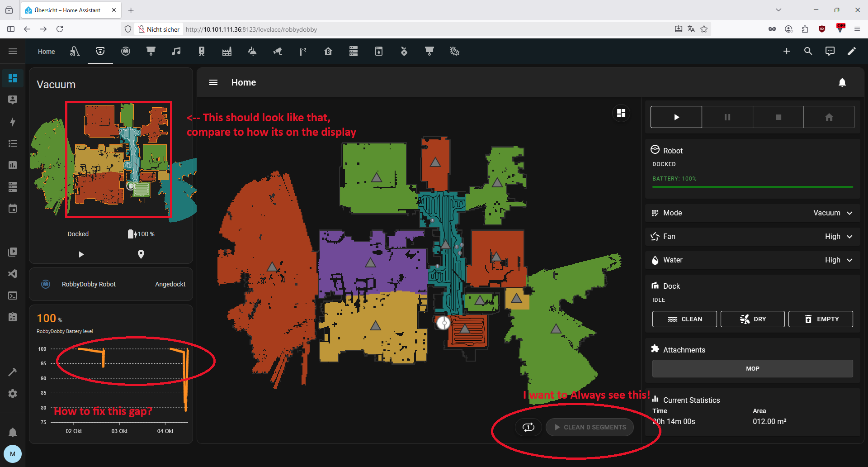Open the search magnifier in dashboard toolbar

(x=808, y=51)
